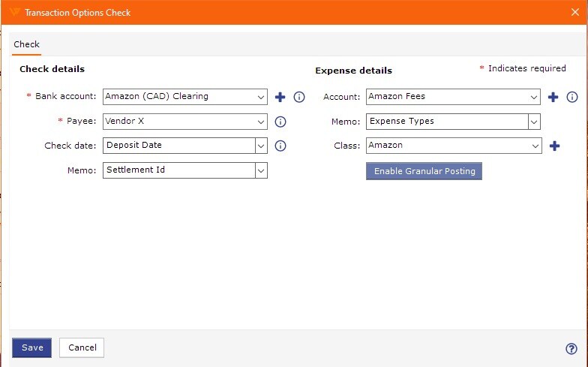Expand Amazon Fees account dropdown
This screenshot has width=588, height=367.
(453, 97)
